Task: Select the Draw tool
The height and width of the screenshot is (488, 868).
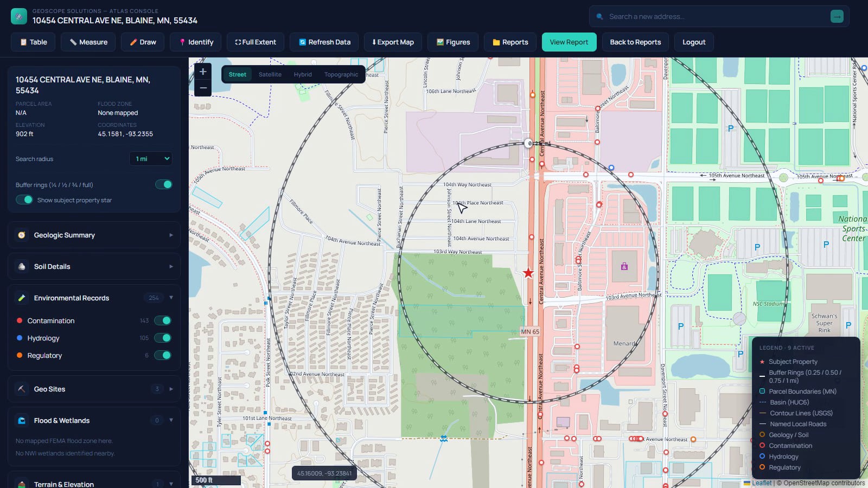Action: [143, 42]
